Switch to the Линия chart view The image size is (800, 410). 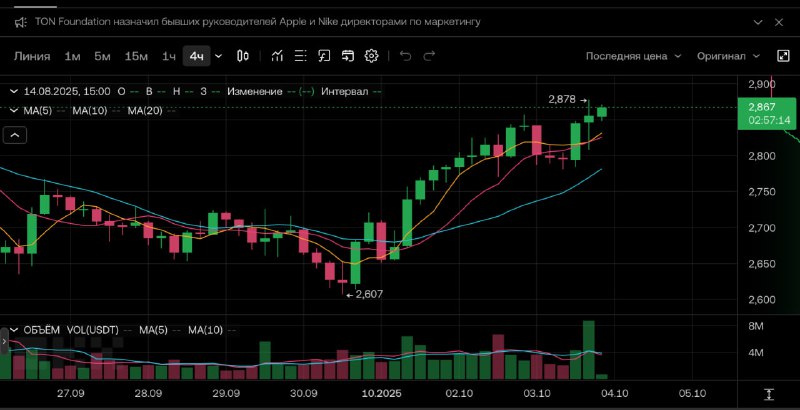(x=32, y=56)
